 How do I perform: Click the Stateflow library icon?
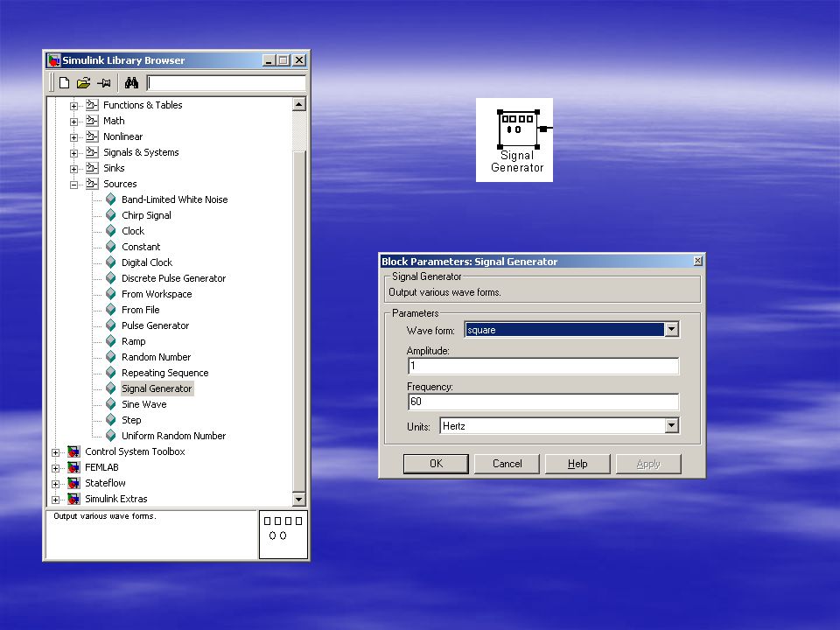(73, 483)
